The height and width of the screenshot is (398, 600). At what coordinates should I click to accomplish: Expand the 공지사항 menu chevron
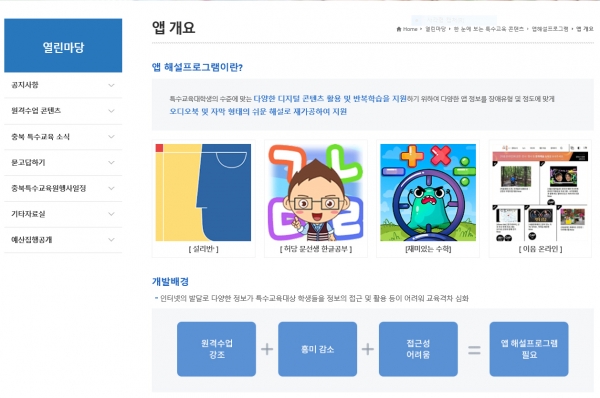point(111,85)
